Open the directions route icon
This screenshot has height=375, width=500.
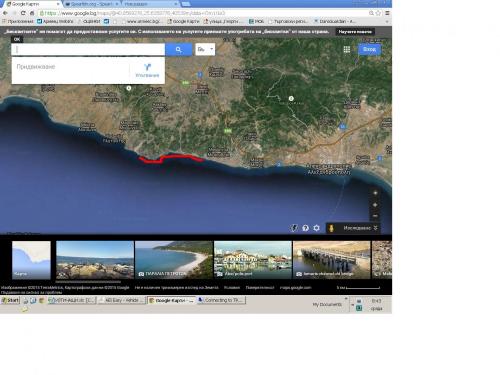pyautogui.click(x=147, y=70)
